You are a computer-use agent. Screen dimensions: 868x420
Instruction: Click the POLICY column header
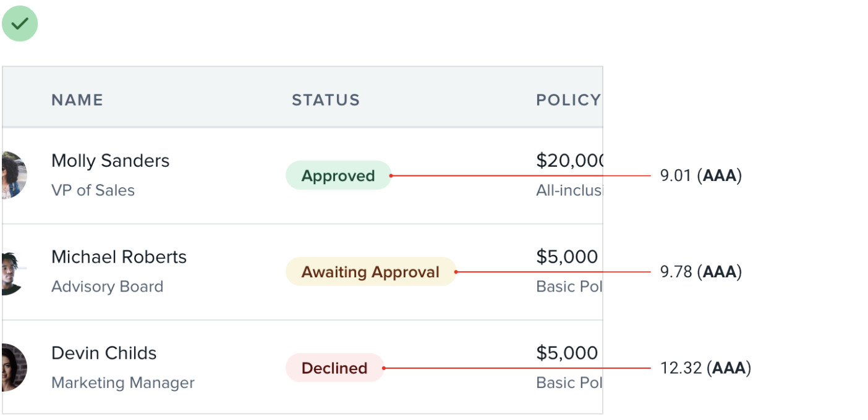coord(568,100)
